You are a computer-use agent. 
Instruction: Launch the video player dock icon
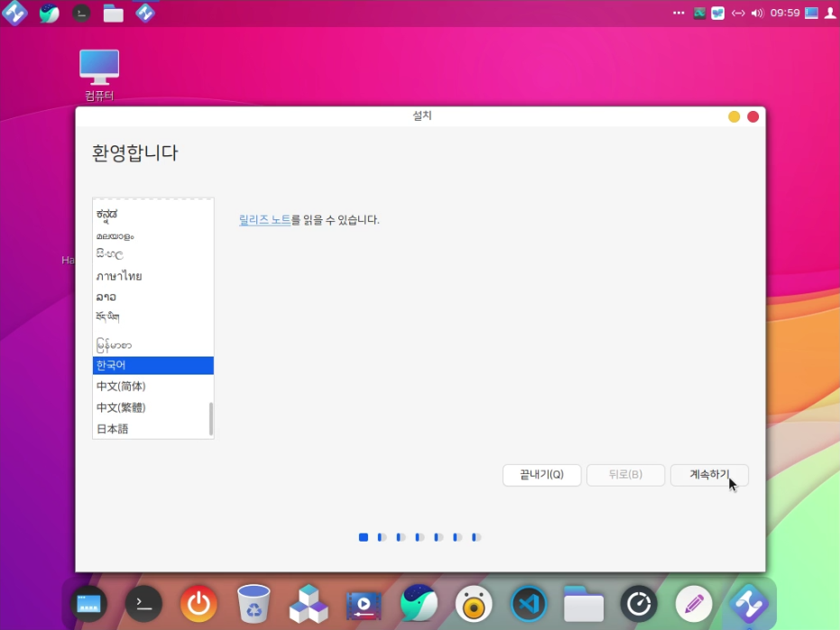pyautogui.click(x=364, y=603)
